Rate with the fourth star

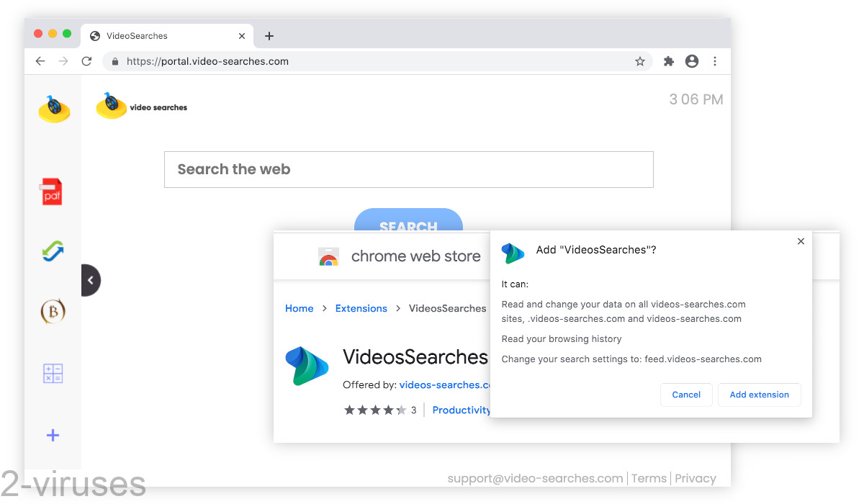point(389,410)
